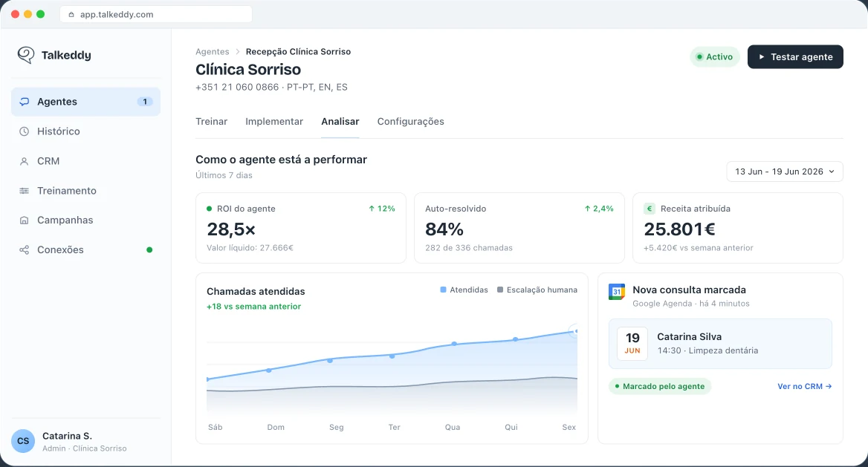The image size is (868, 467).
Task: Click the lock icon in the address bar
Action: [71, 14]
